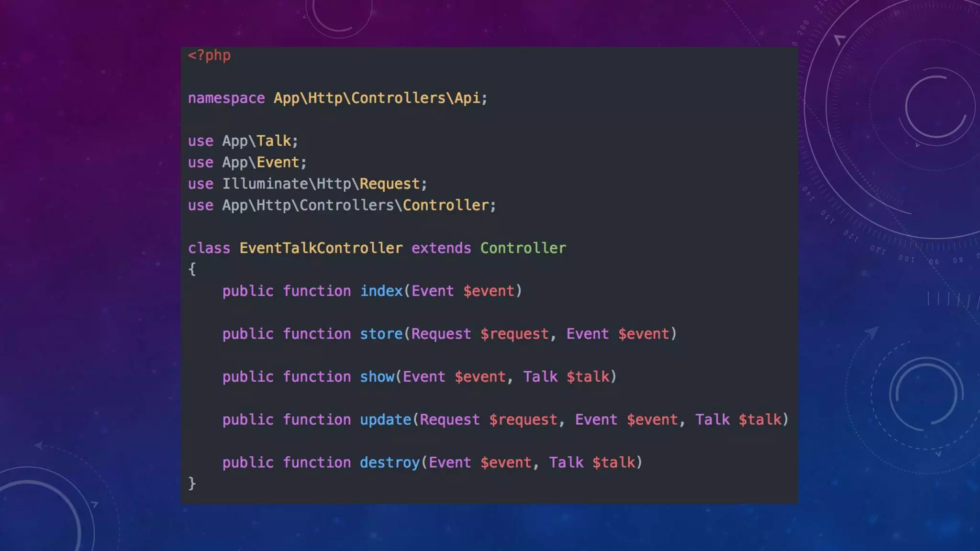Click the destroy method name

tap(390, 463)
